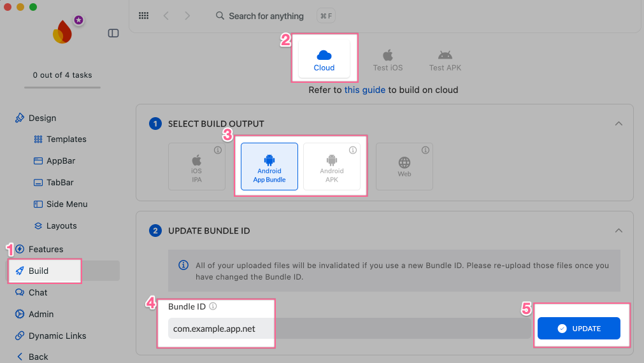Click info icon on Web card
644x363 pixels.
[x=425, y=151]
